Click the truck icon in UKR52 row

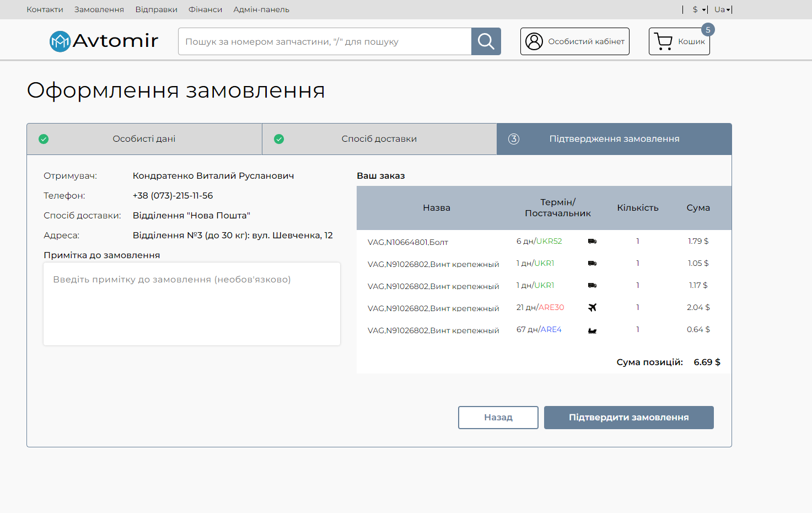[592, 241]
